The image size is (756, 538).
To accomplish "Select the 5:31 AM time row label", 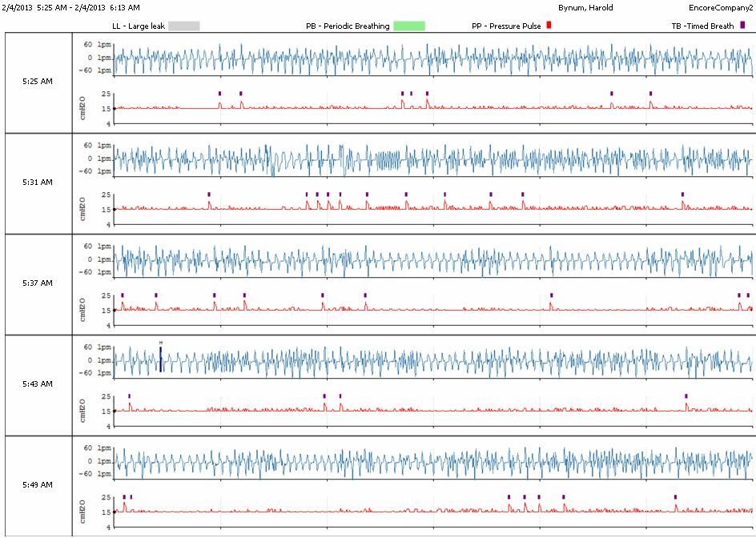I will click(x=38, y=183).
